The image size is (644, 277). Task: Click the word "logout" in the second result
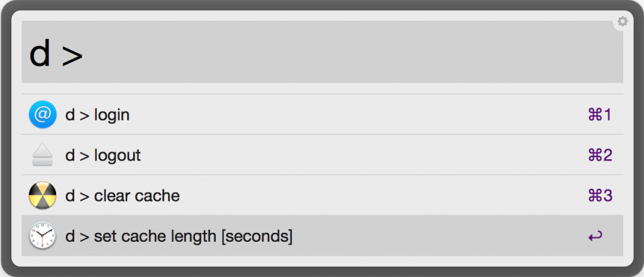[118, 155]
